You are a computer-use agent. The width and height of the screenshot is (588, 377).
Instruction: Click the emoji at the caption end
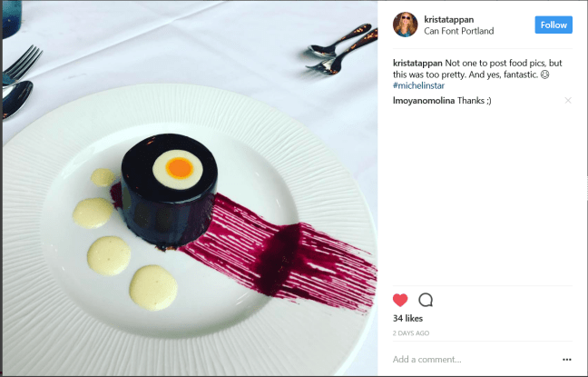tap(544, 74)
